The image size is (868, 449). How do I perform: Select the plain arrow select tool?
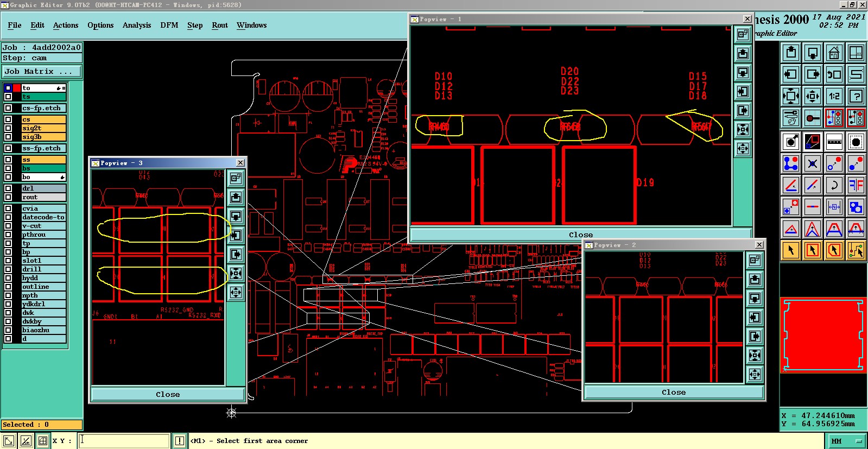(791, 250)
